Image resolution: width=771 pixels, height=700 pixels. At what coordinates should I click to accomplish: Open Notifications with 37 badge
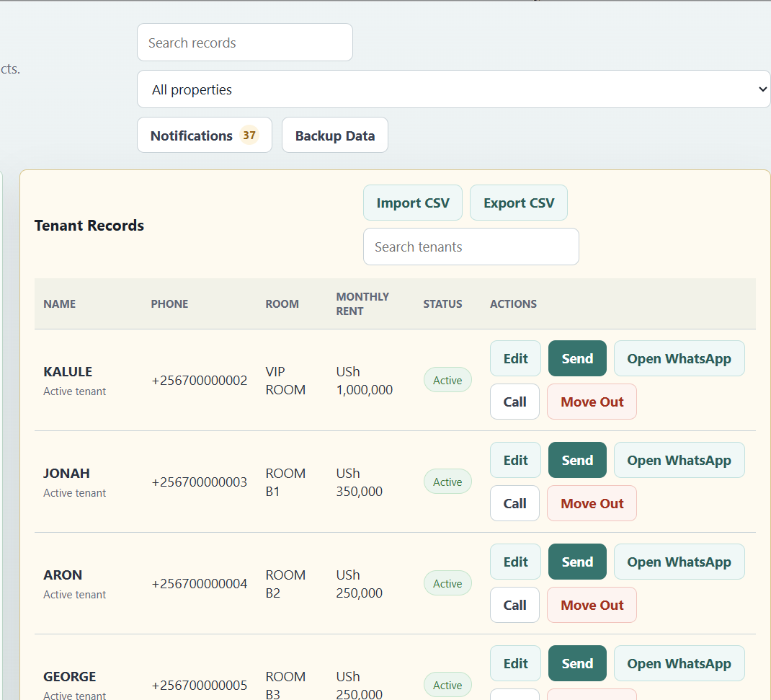click(205, 136)
